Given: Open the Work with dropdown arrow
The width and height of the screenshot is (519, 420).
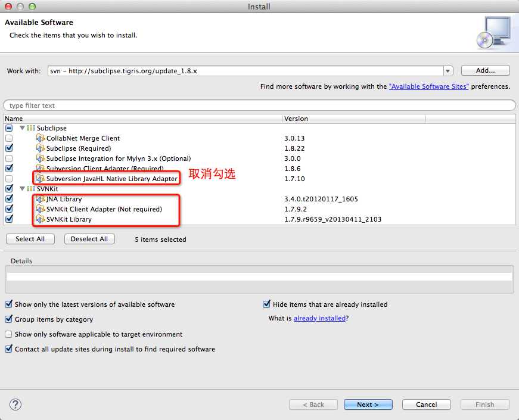Looking at the screenshot, I should tap(448, 71).
